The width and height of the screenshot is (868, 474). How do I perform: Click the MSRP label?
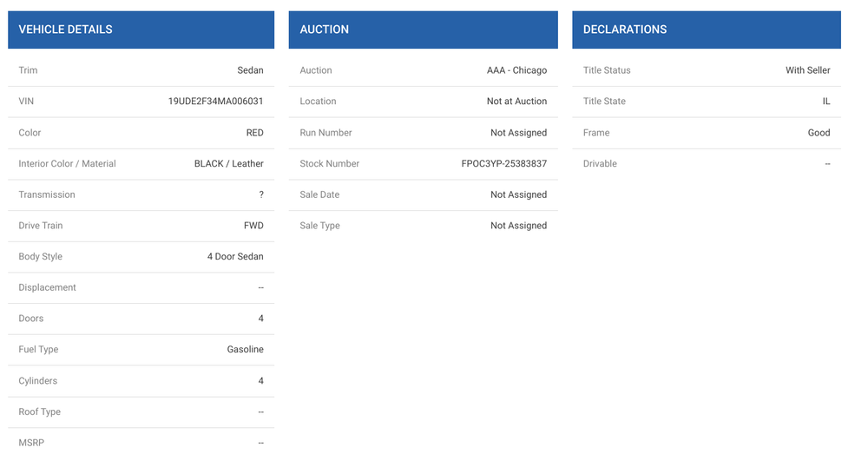pos(31,443)
